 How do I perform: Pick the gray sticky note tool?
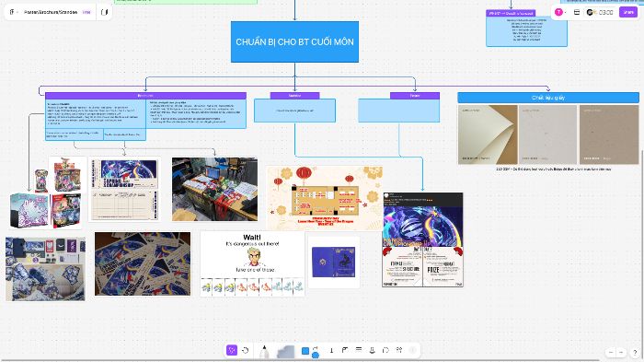[285, 352]
